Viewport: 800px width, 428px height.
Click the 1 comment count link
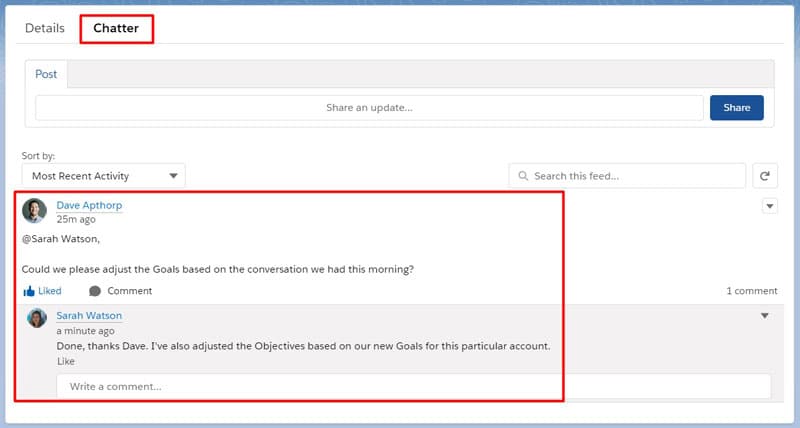(x=751, y=291)
